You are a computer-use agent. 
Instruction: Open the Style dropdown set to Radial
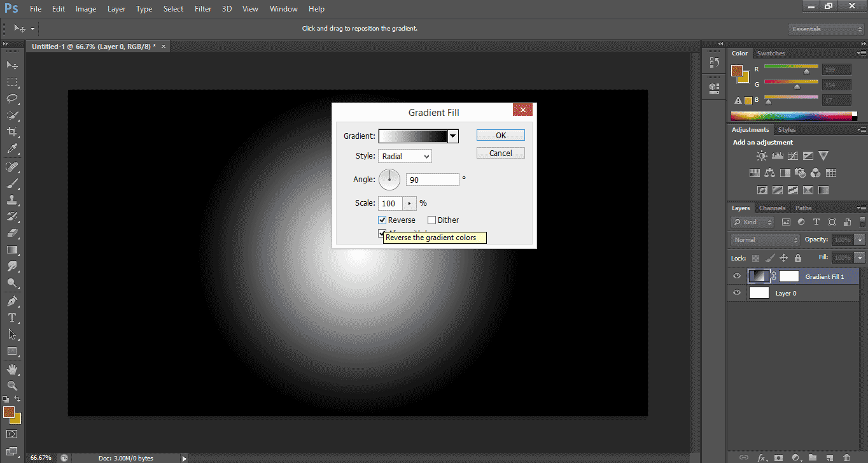coord(405,156)
